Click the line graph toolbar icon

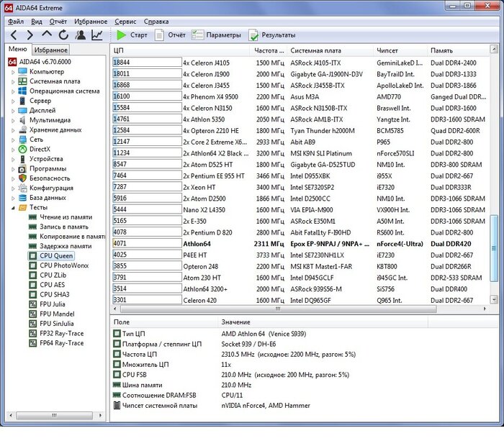click(96, 35)
